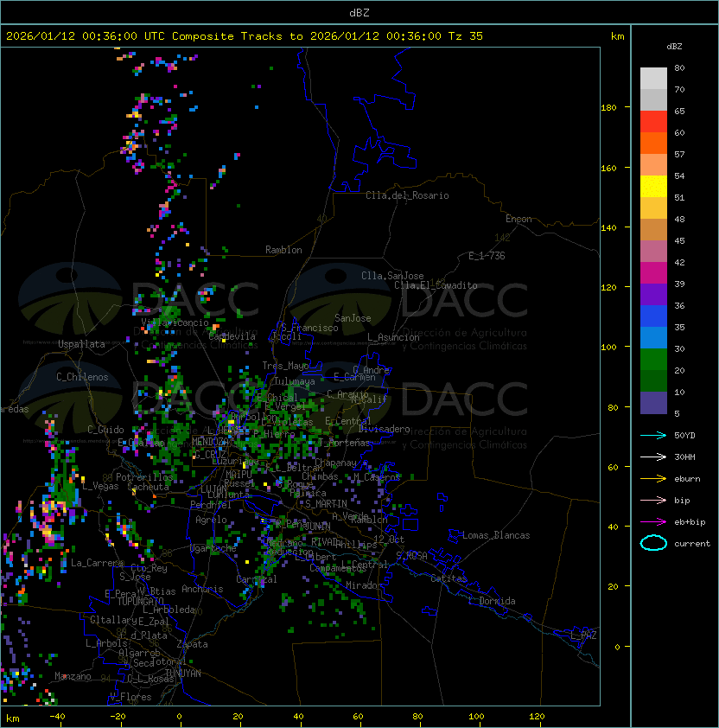Click the Lomas_Blancas location label
Screen dimensions: 719x728
[495, 535]
